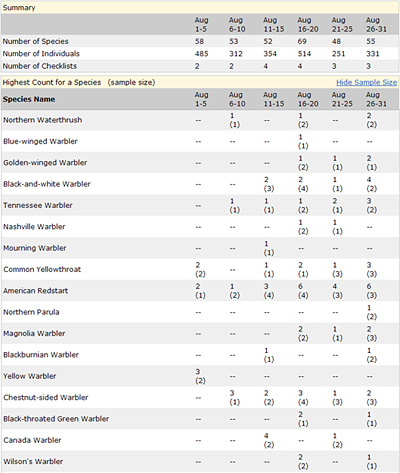This screenshot has width=400, height=473.
Task: Select the Black-and-white Warbler row label
Action: tap(47, 184)
